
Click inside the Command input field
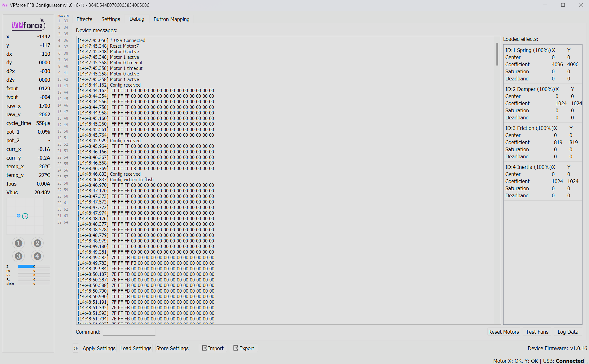pos(129,332)
